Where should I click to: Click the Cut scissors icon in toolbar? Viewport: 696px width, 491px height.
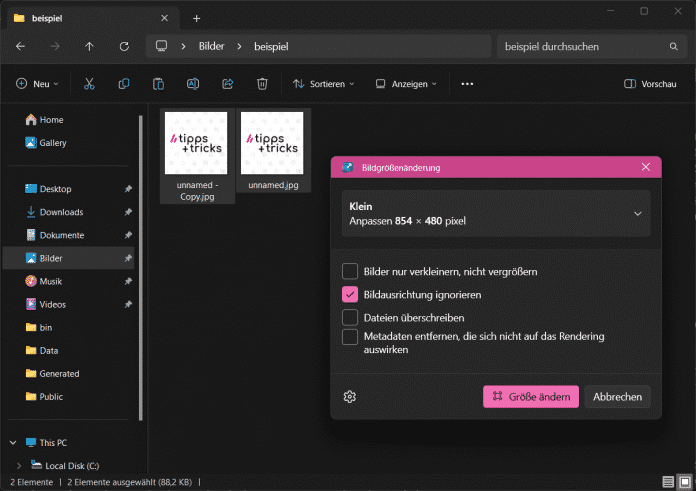89,84
